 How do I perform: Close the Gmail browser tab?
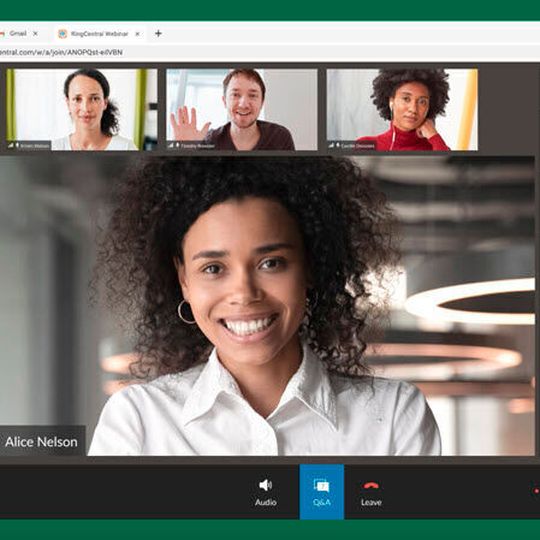(x=35, y=33)
